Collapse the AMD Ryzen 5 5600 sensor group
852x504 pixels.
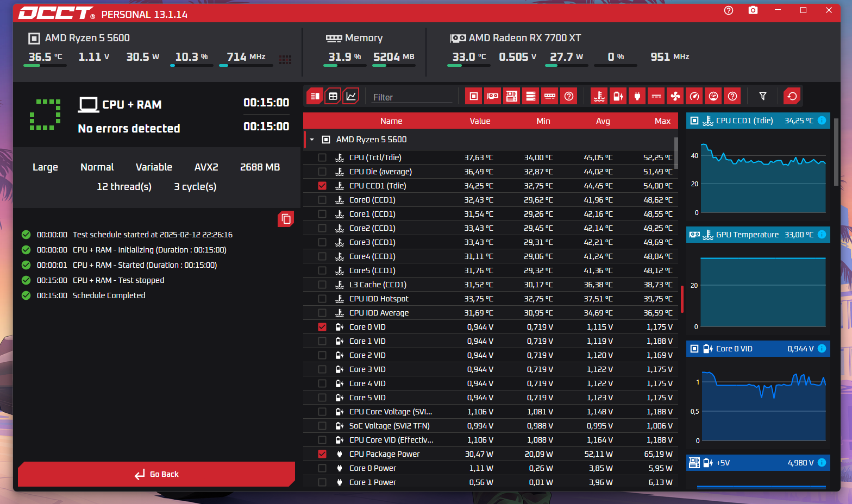[312, 140]
